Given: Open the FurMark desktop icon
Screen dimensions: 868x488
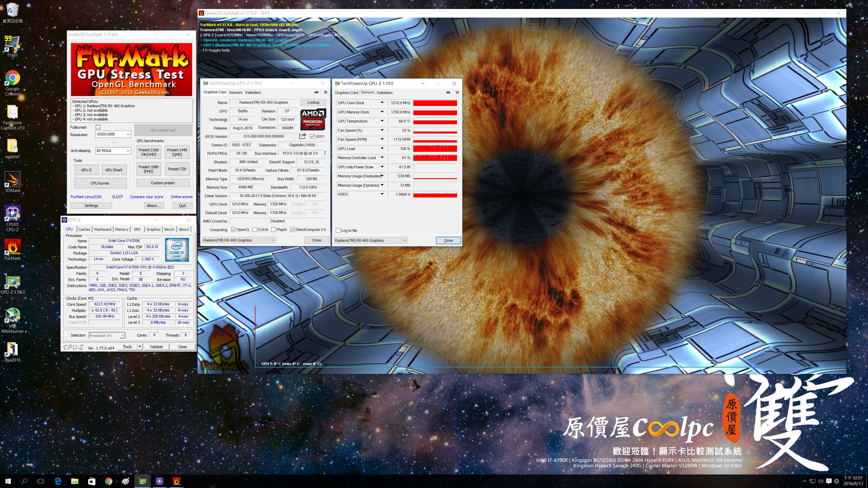Looking at the screenshot, I should (12, 250).
